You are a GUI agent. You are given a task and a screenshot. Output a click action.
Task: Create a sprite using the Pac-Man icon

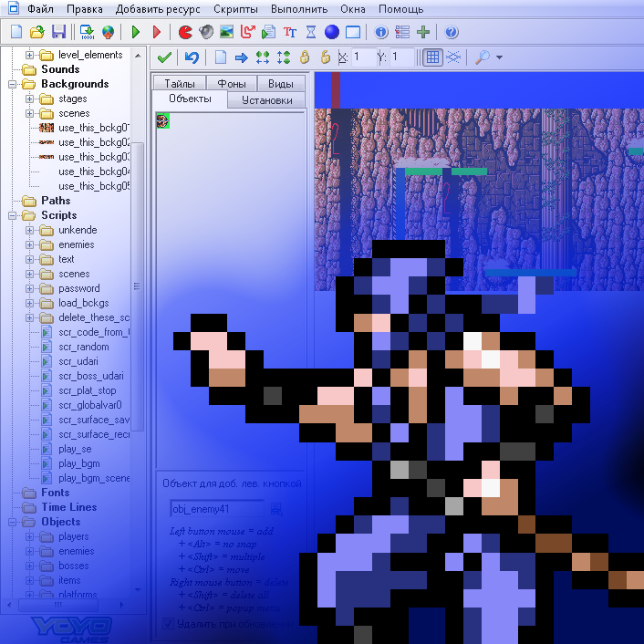[185, 32]
